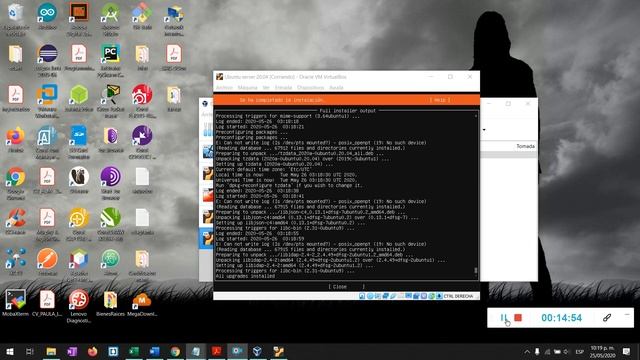Open the Dispositivos menu in VM window

tap(310, 88)
